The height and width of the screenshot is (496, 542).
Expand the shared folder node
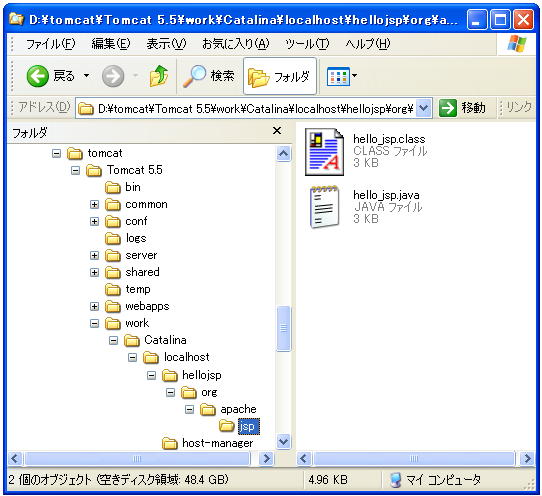tap(94, 272)
